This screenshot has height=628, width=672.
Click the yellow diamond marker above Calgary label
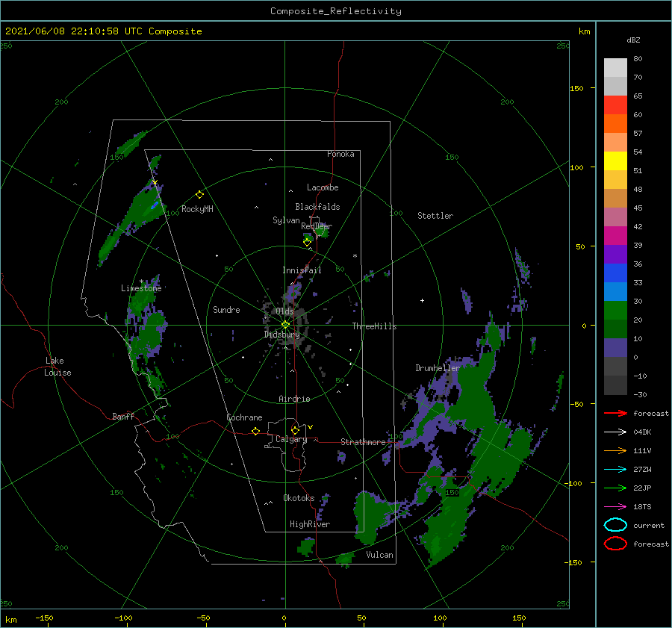295,430
